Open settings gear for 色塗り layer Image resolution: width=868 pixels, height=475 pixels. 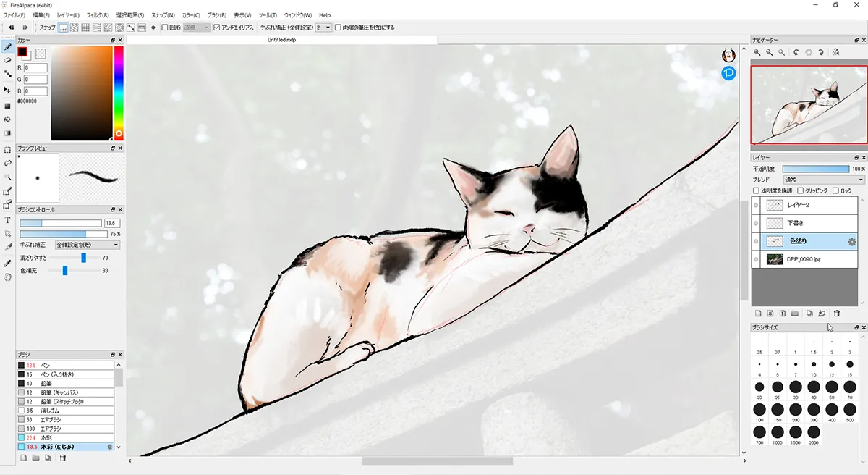(x=851, y=241)
